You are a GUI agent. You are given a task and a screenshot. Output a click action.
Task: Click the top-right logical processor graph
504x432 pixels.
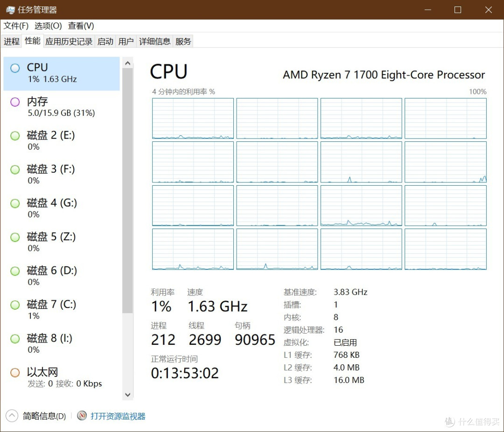[x=446, y=118]
